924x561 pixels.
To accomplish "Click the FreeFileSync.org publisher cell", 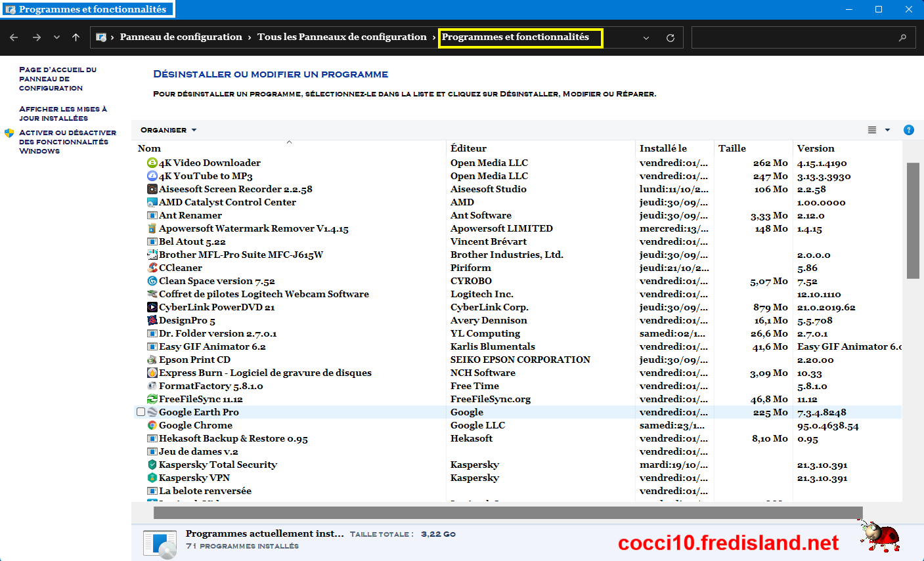I will [491, 399].
